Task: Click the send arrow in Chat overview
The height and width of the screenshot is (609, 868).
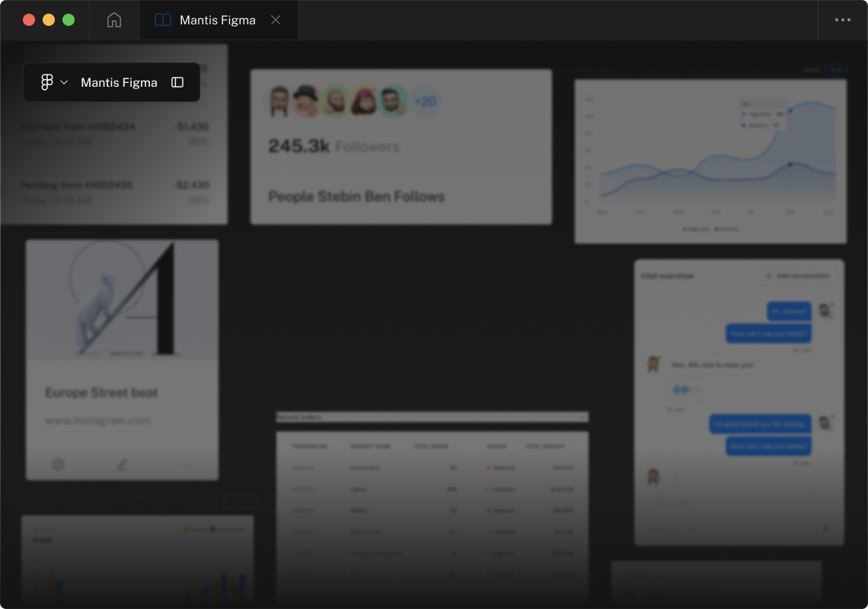Action: click(x=825, y=528)
